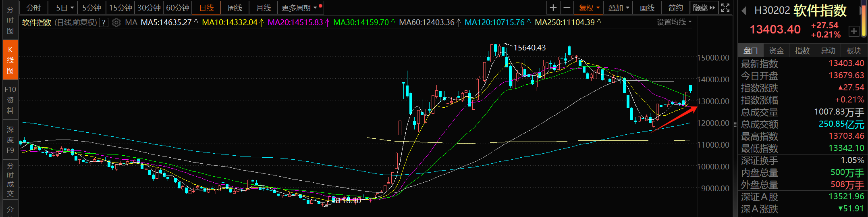
Task: Add 软件指数 to watchlist with plus icon
Action: (853, 31)
